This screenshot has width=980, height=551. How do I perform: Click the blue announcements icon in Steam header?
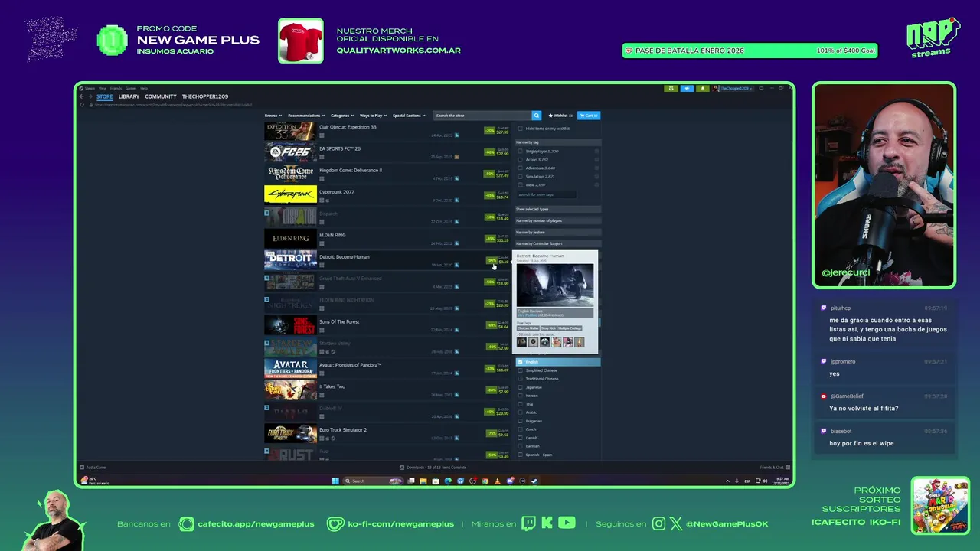[x=687, y=88]
